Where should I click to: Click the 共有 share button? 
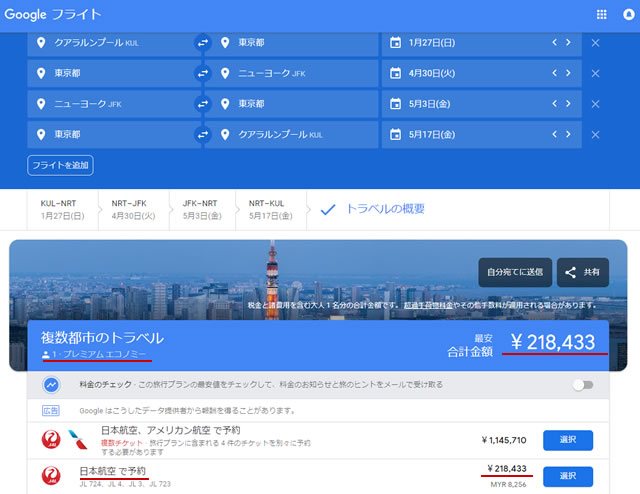coord(583,272)
